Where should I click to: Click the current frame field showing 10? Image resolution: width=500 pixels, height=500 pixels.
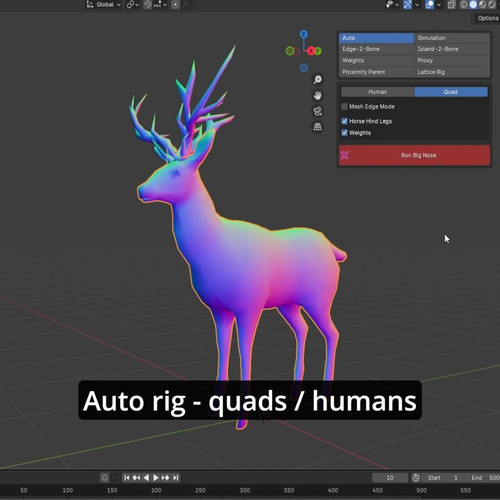coord(390,478)
